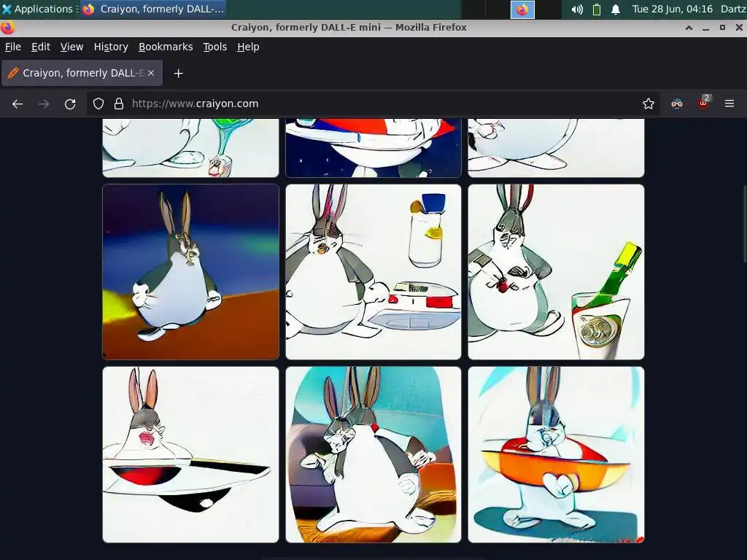Open the notifications bell

(x=616, y=9)
